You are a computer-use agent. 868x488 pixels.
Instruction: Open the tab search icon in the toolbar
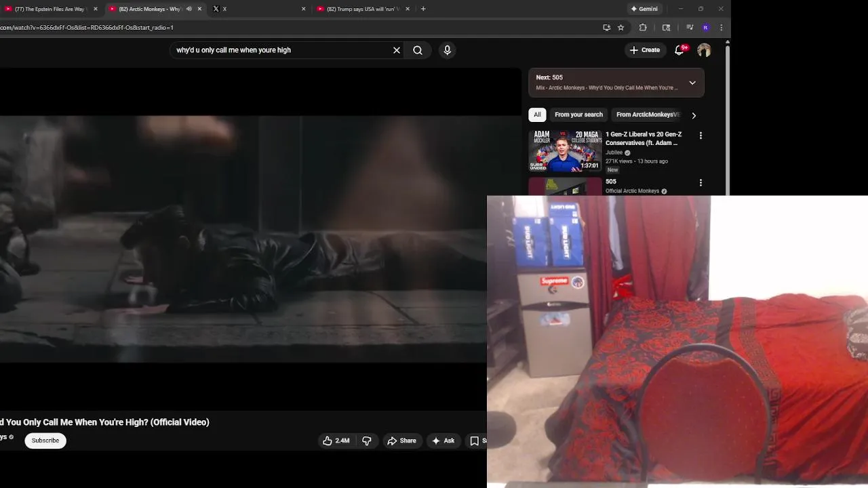(666, 28)
